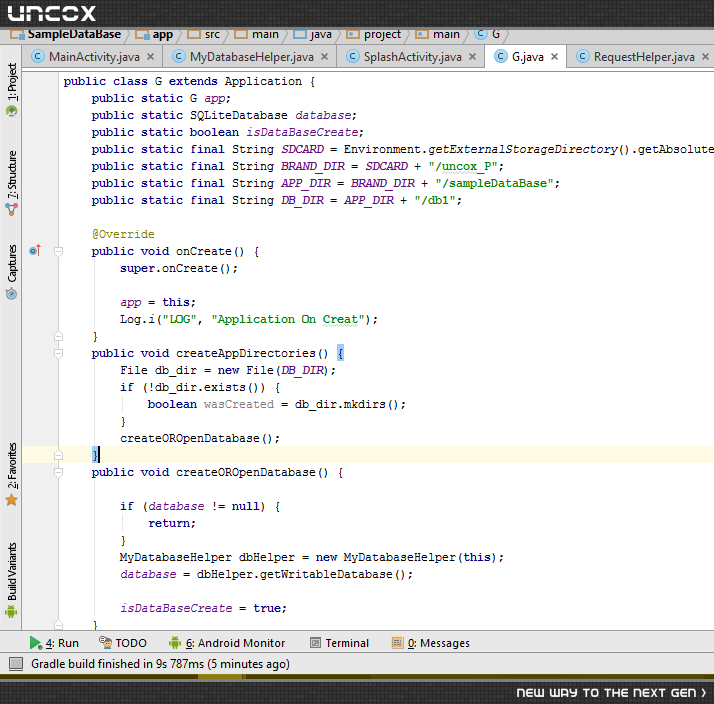Open the TODO tool window
The width and height of the screenshot is (714, 704).
(x=123, y=643)
